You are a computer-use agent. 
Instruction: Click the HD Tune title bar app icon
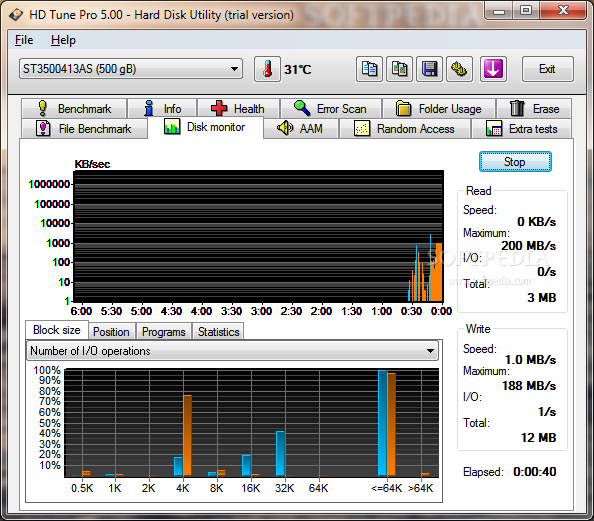(x=16, y=15)
